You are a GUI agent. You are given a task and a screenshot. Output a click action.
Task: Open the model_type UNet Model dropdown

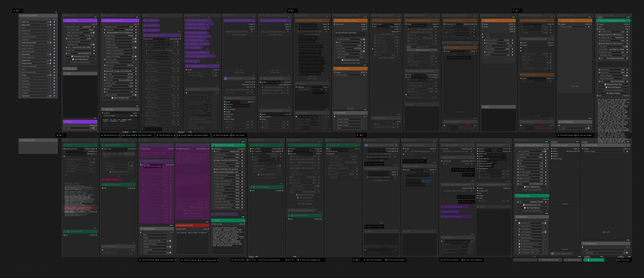[120, 30]
